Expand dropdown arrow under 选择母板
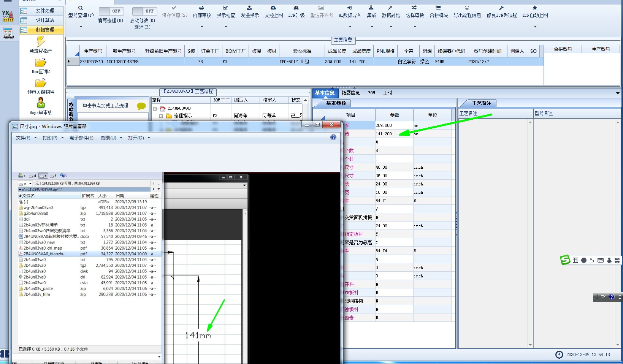The height and width of the screenshot is (364, 623). pos(415,27)
